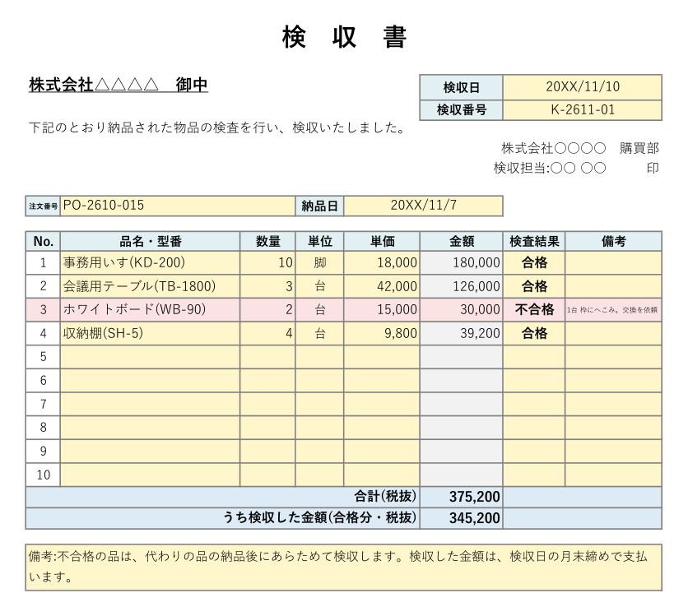Click the 数量 column header
This screenshot has width=688, height=616.
click(x=267, y=241)
